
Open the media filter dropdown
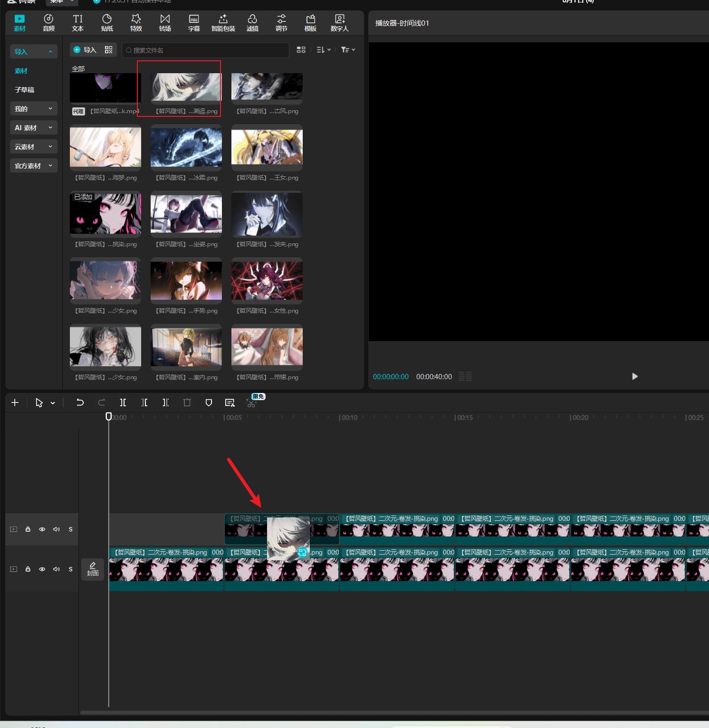point(348,50)
